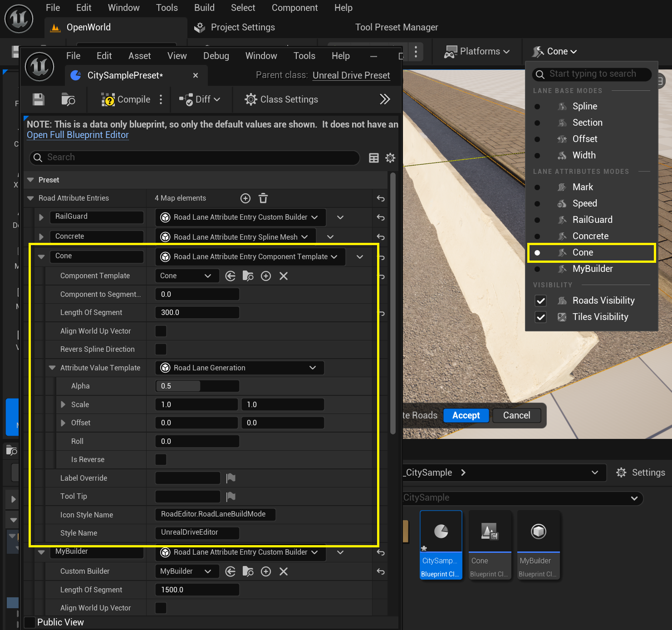Image resolution: width=672 pixels, height=630 pixels.
Task: Click the Accept button
Action: (466, 415)
